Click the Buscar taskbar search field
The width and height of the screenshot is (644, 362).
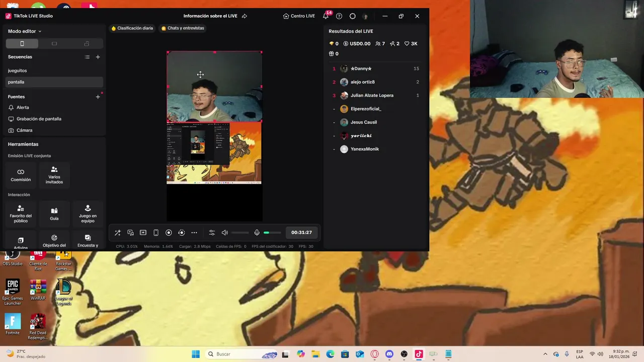click(x=243, y=354)
